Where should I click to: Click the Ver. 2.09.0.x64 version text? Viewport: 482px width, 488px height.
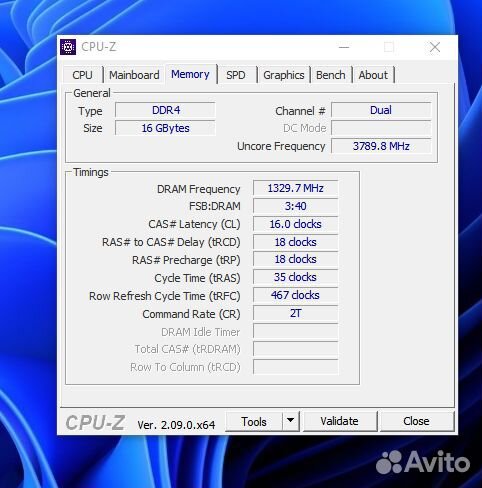pos(176,425)
